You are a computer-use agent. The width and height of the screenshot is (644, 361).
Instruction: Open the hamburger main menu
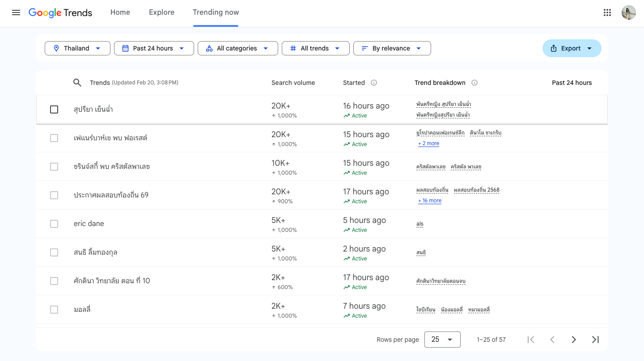point(16,13)
